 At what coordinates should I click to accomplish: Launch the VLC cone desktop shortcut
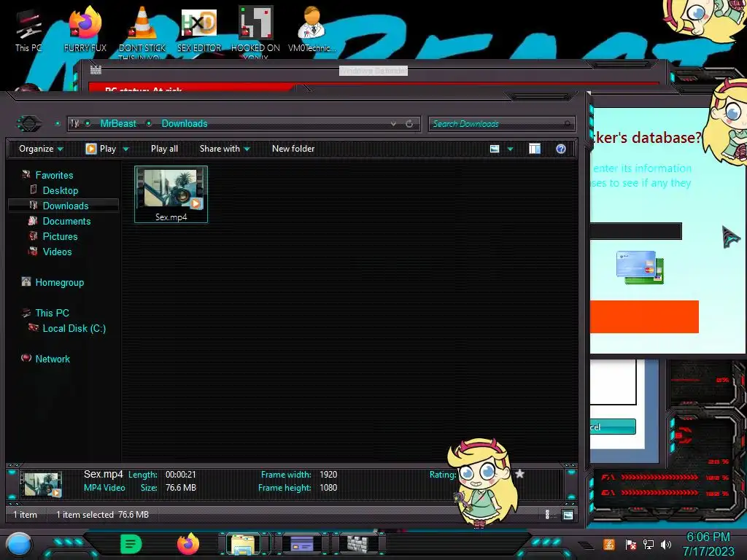(142, 31)
